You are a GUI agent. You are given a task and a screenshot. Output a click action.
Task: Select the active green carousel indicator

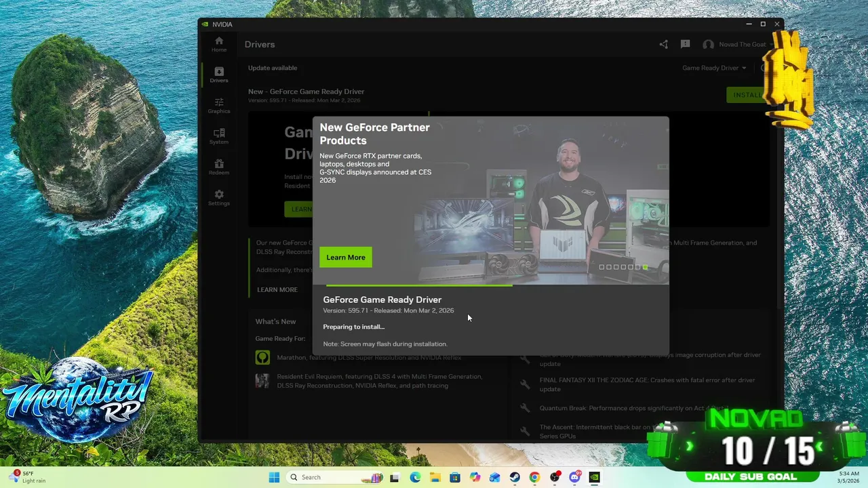coord(645,267)
